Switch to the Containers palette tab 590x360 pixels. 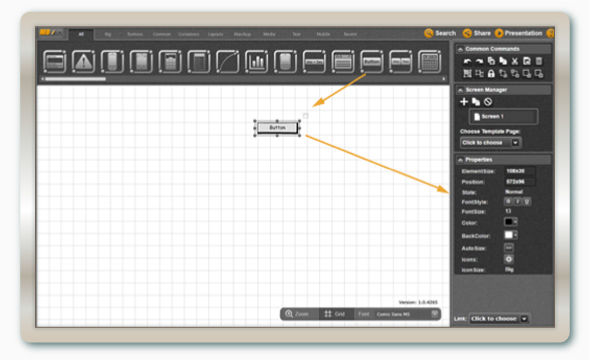(189, 34)
